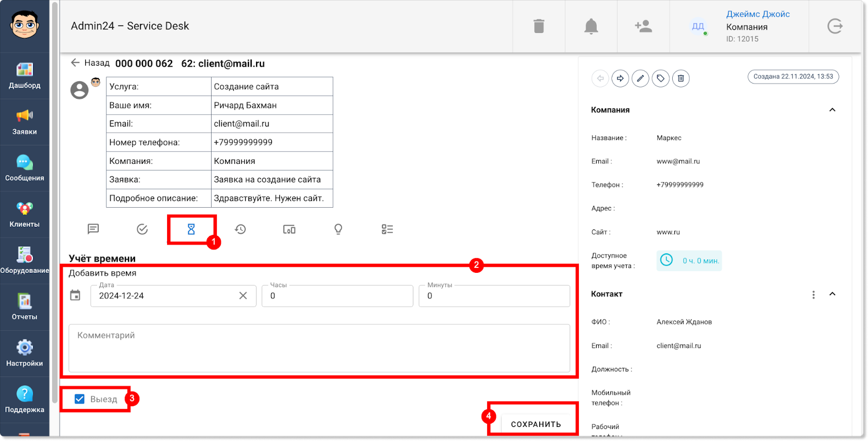This screenshot has width=868, height=441.
Task: Click company email www@mail.ru
Action: point(678,161)
